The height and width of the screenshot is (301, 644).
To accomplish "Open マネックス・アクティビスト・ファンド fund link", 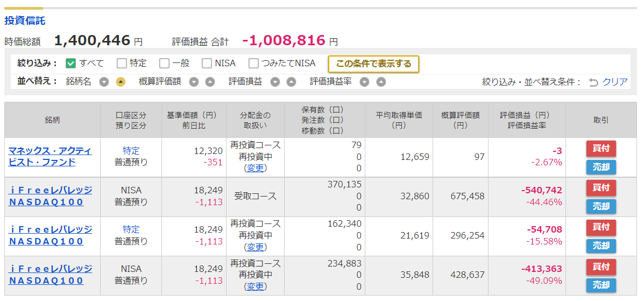I will pos(50,156).
